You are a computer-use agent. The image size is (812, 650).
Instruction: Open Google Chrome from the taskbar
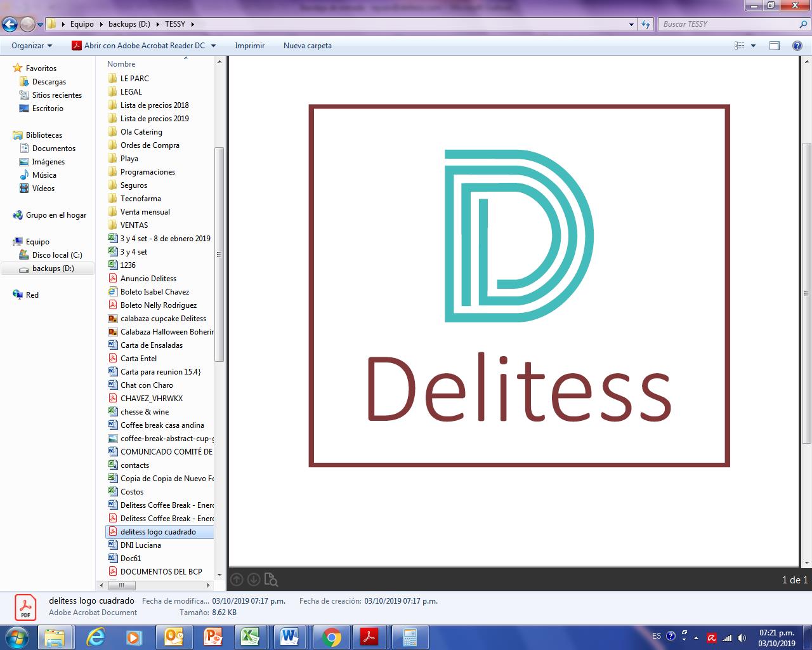(x=331, y=637)
